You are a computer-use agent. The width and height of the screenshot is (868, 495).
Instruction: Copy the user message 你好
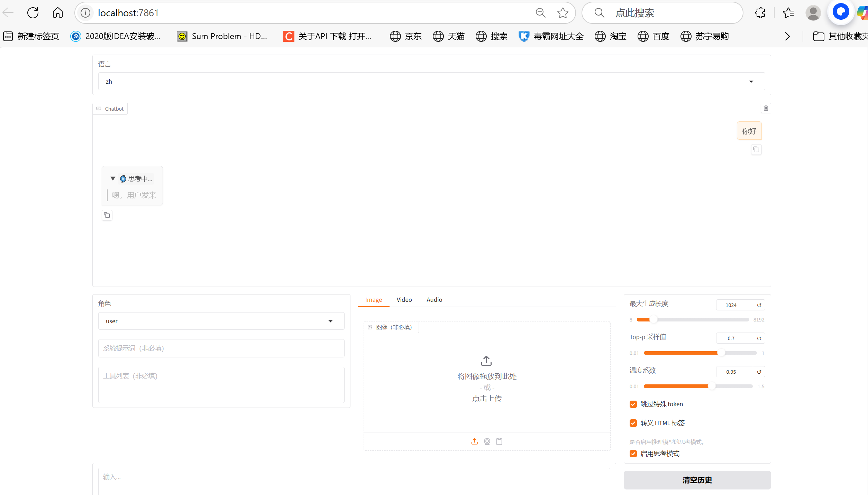tap(756, 150)
